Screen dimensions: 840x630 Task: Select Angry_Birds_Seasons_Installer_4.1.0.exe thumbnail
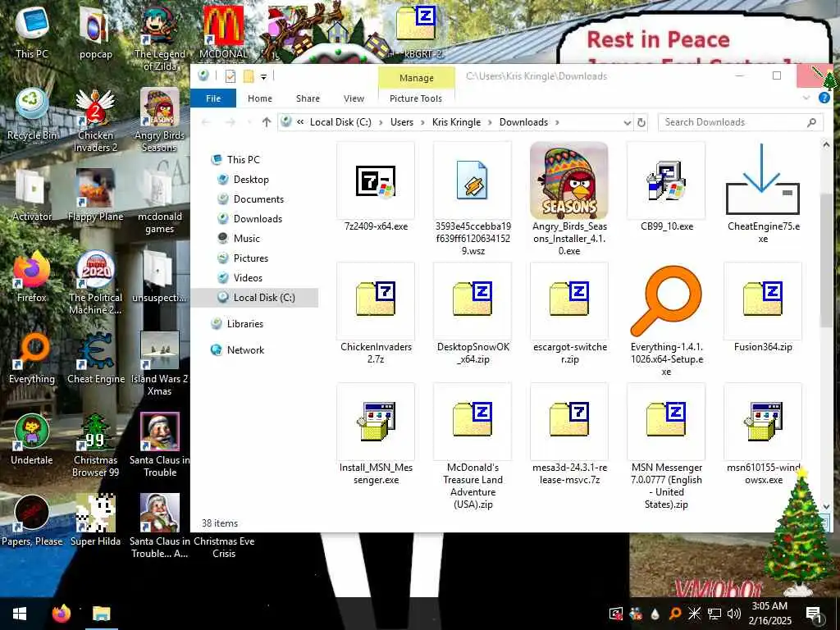569,181
